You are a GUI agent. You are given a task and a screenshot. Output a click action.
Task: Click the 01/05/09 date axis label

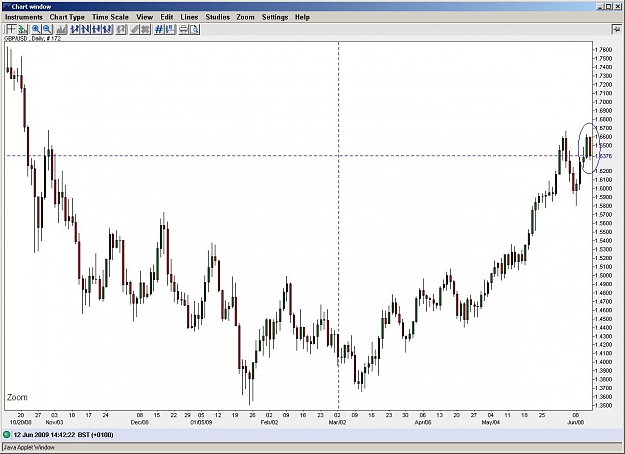(201, 422)
